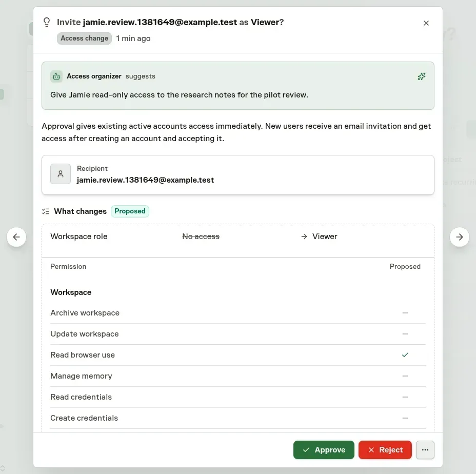
Task: Select the Update workspace row label
Action: click(x=85, y=334)
